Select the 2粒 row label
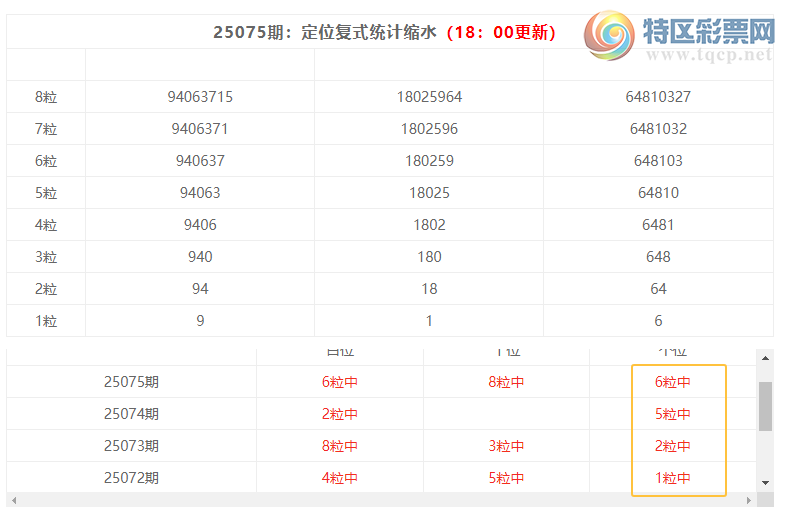Screen dimensions: 785x507 point(46,289)
